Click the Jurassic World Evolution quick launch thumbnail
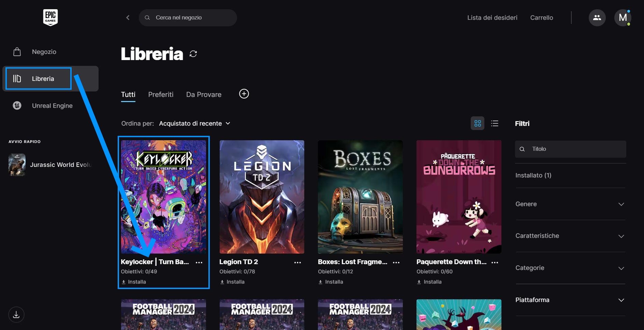The image size is (644, 330). tap(17, 164)
